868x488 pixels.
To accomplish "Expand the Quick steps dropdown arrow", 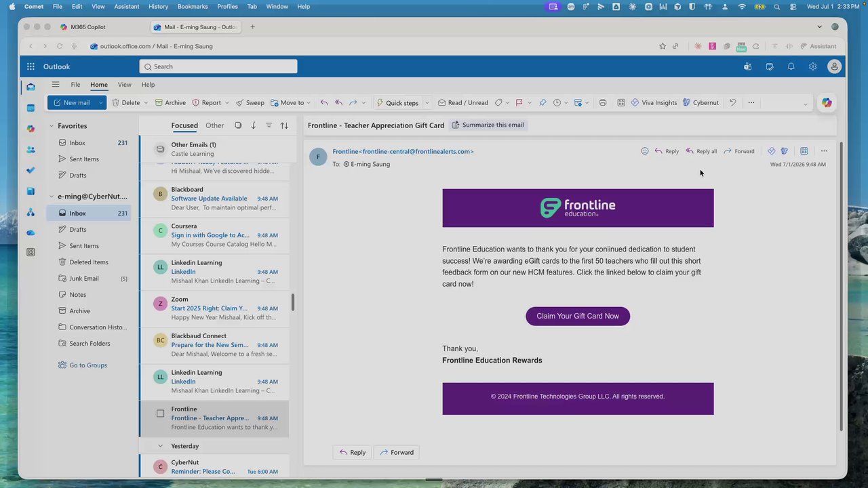I will tap(427, 102).
